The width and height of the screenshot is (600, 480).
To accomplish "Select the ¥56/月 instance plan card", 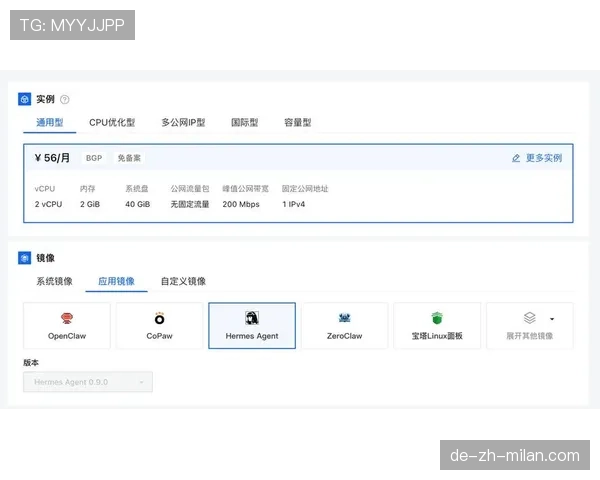I will (298, 183).
